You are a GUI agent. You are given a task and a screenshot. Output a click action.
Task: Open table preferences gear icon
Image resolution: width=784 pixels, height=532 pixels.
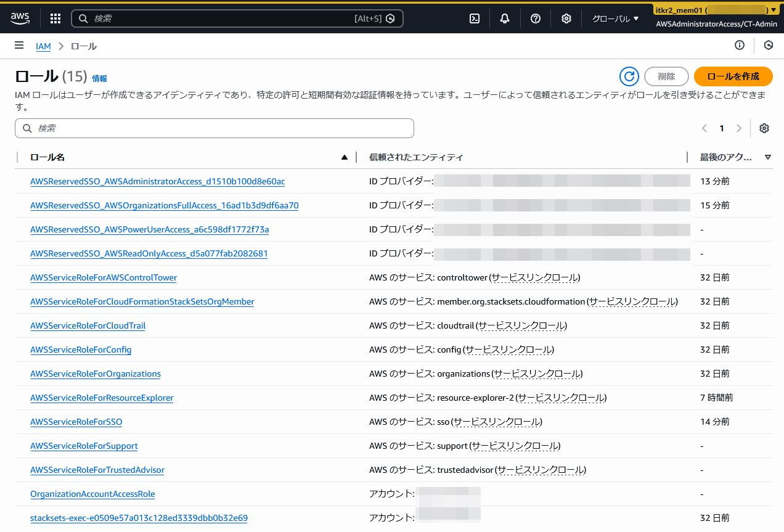(x=764, y=128)
